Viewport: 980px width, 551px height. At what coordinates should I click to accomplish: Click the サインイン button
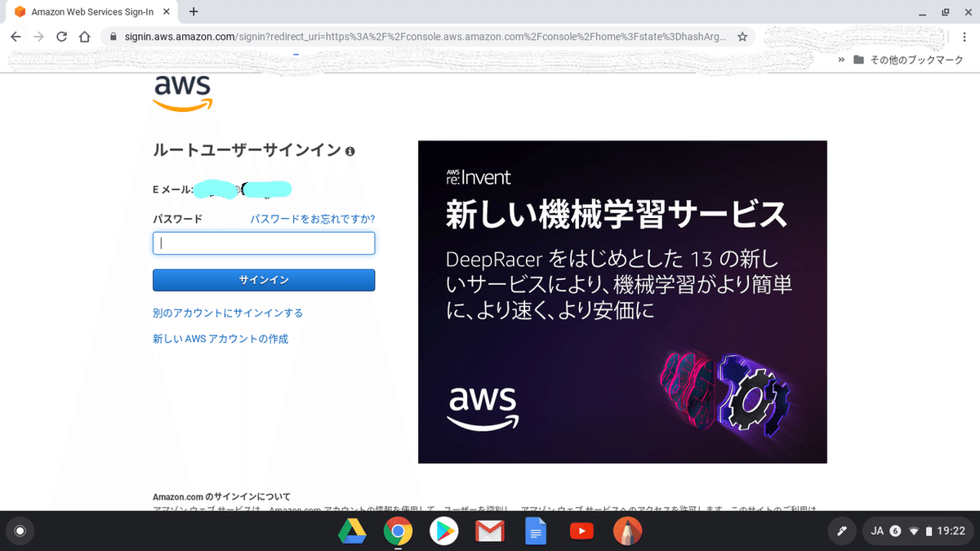click(x=264, y=280)
